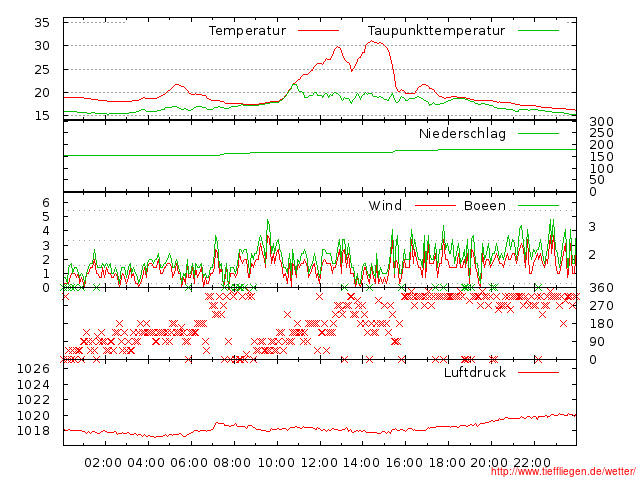Click the 20 temperature axis value
Screen dimensions: 640x480
point(42,93)
